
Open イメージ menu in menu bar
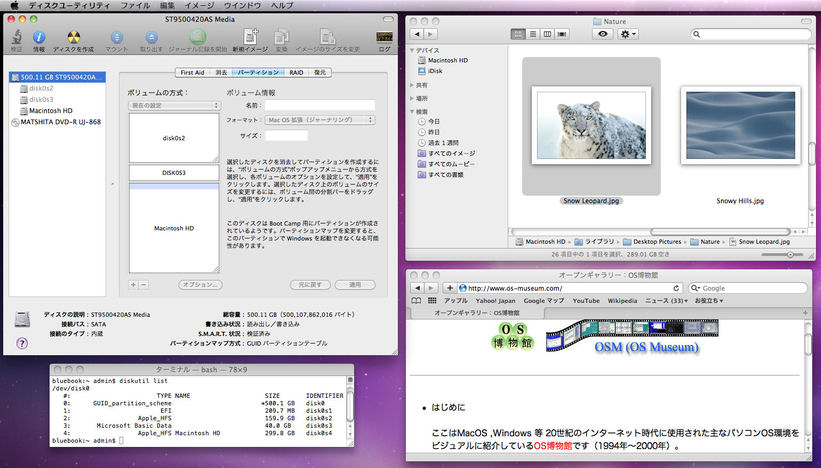199,5
